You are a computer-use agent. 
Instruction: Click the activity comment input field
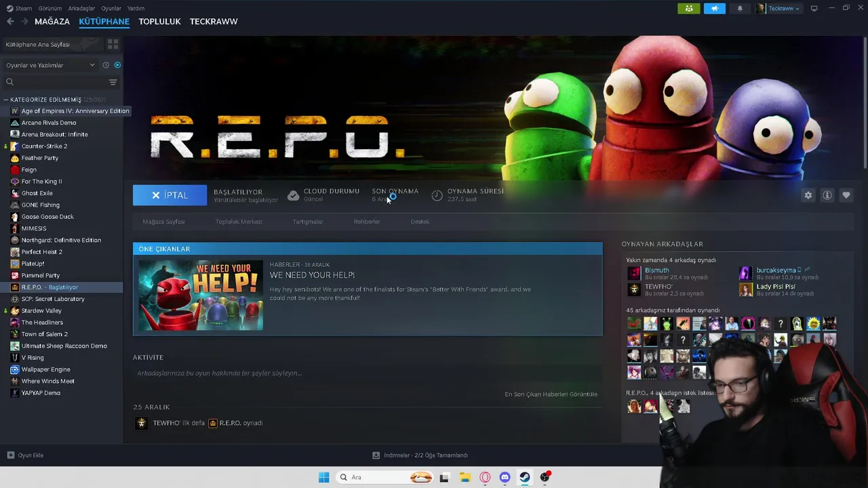(368, 373)
